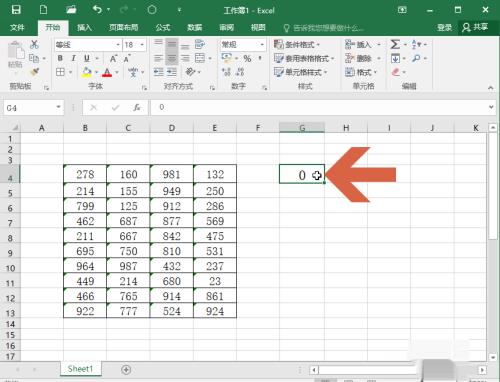Click the red font color swatch

107,72
